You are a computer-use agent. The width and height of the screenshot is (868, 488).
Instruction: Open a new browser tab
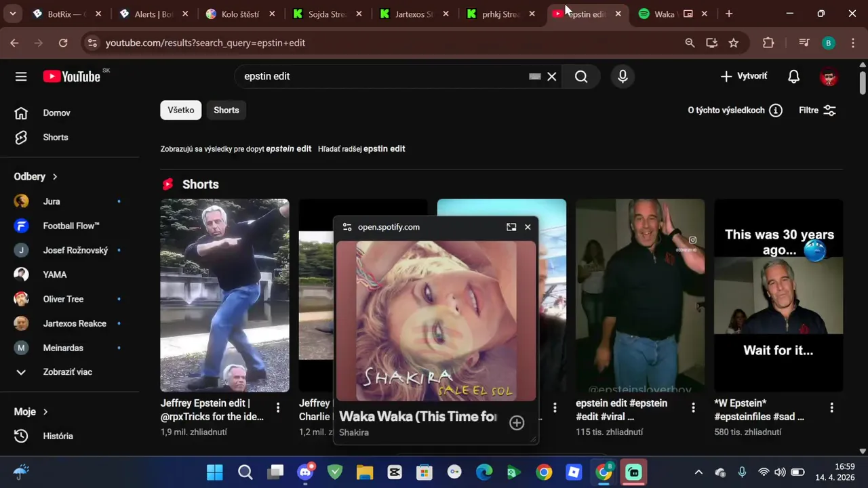(x=729, y=14)
